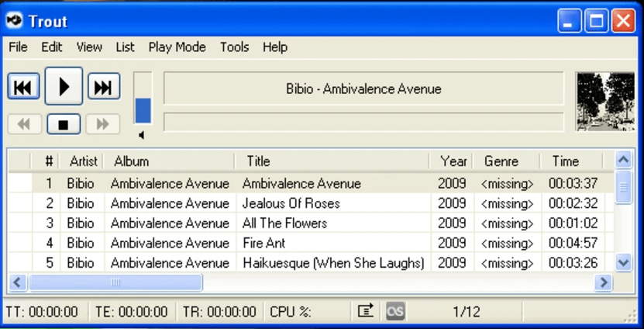Click the time 00:01:02 cell
The image size is (644, 329).
tap(573, 223)
